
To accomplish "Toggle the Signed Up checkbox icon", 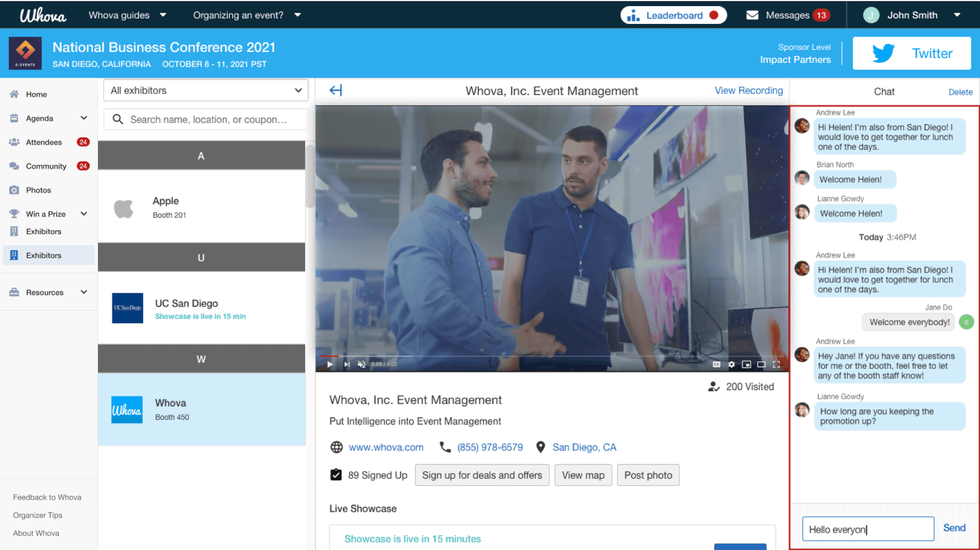I will (x=336, y=475).
